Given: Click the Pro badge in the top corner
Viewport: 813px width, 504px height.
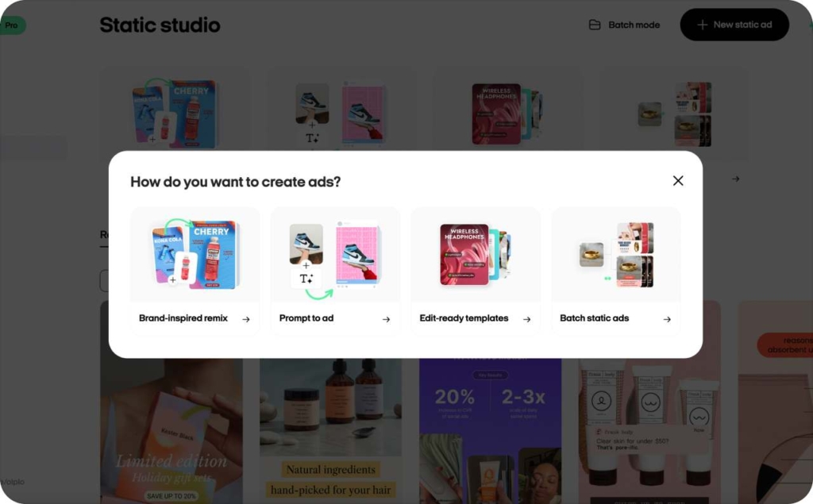Looking at the screenshot, I should coord(11,25).
